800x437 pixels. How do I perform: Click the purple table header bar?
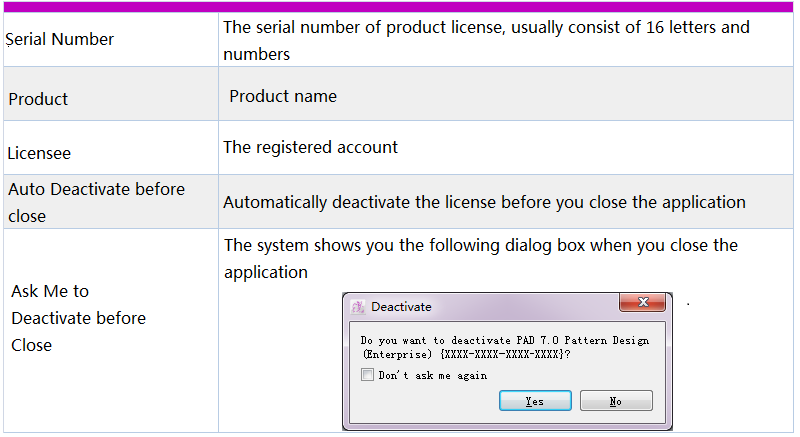tap(400, 7)
